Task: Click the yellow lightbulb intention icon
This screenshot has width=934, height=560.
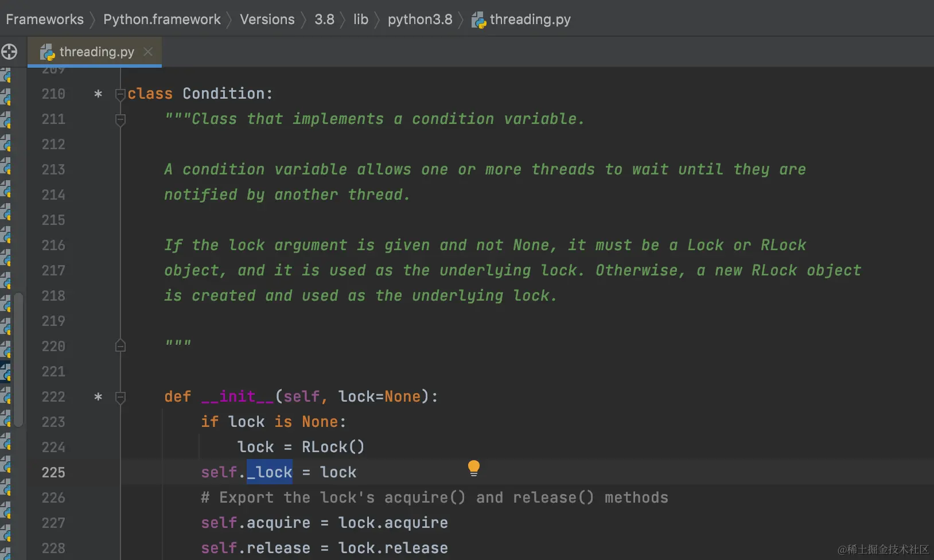Action: (x=473, y=468)
